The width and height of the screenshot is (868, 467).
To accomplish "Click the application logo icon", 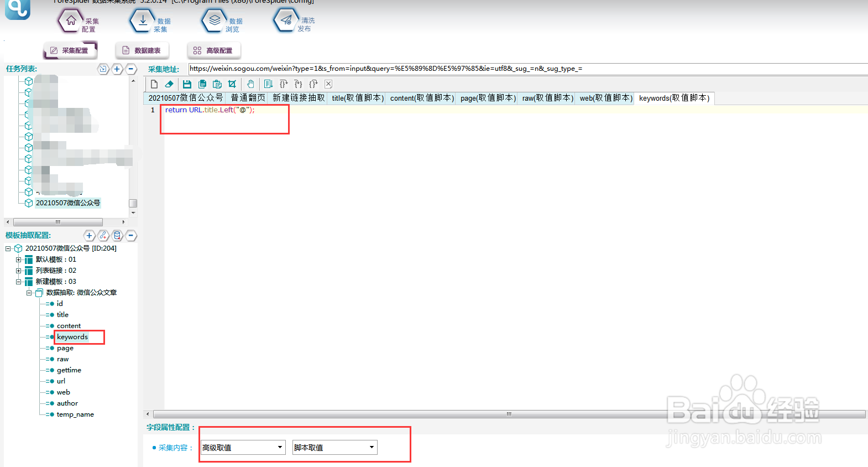I will click(18, 9).
